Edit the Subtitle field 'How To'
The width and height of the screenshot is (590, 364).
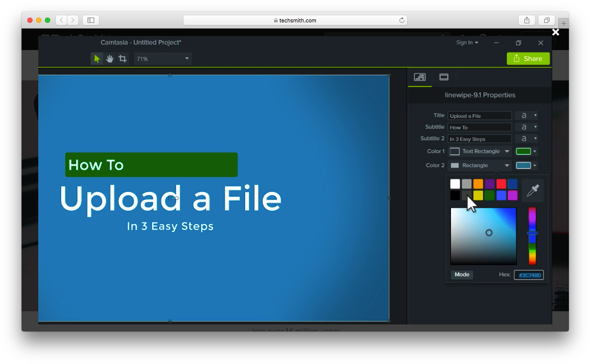(480, 127)
